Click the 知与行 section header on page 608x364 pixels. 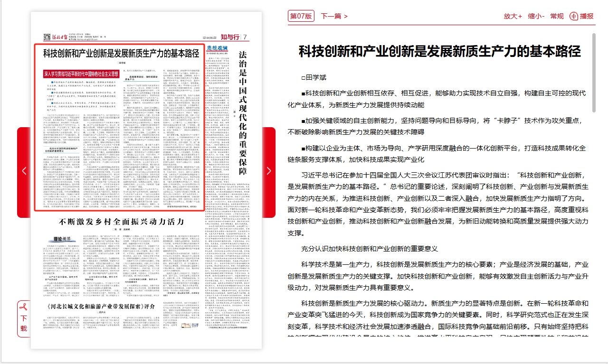click(x=231, y=37)
